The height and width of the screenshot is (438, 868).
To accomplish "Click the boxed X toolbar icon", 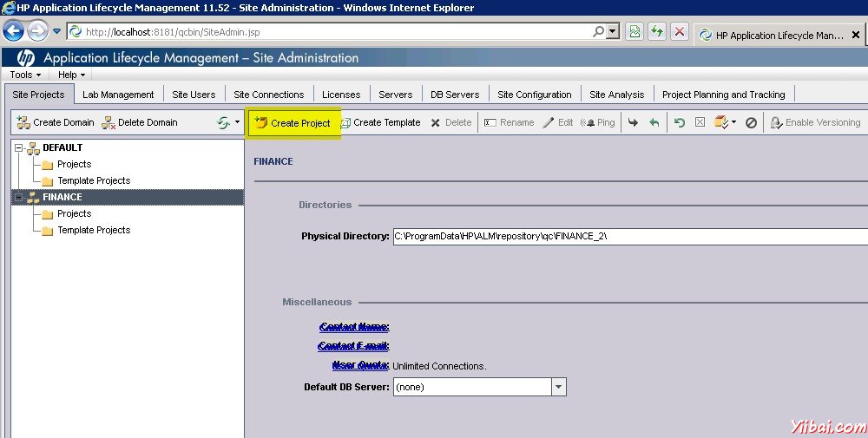I will pos(700,122).
